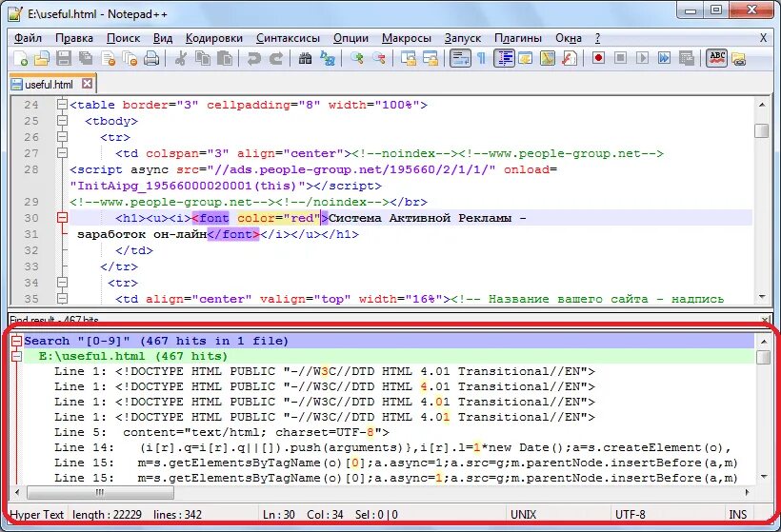Click the find results horizontal scrollbar thumb
Image resolution: width=781 pixels, height=532 pixels.
(101, 493)
